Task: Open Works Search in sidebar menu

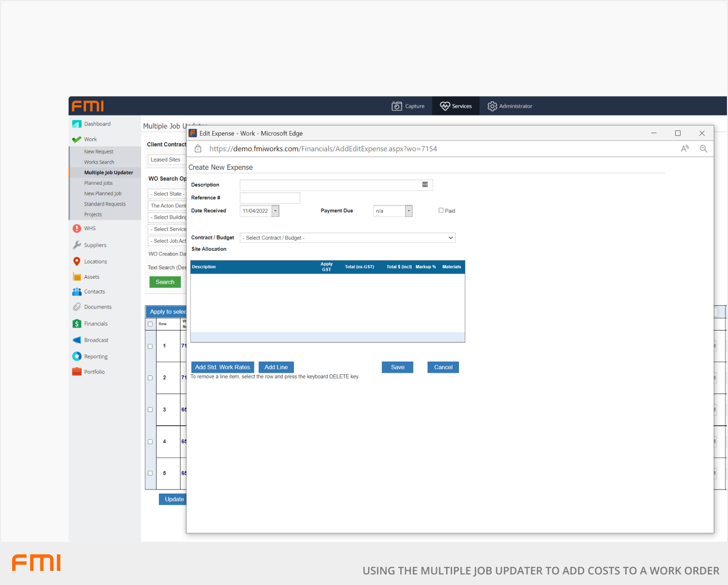Action: click(x=99, y=162)
